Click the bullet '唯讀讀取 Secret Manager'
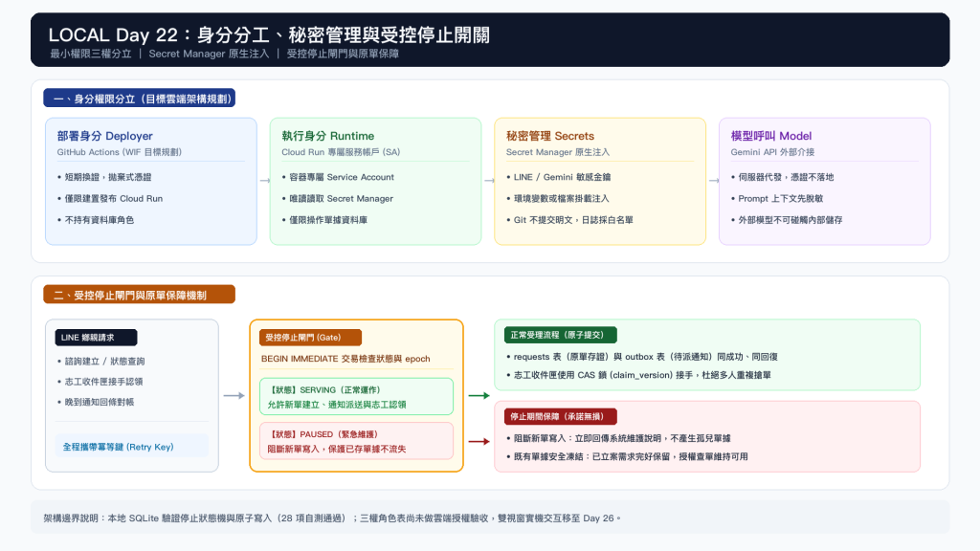Viewport: 980px width, 551px height. 341,199
